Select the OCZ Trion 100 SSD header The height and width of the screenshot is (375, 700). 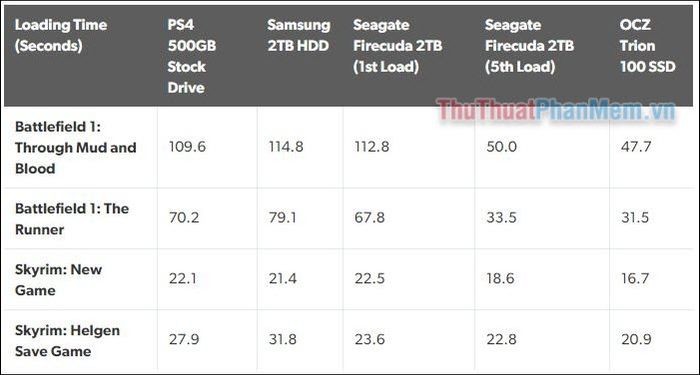coord(647,46)
